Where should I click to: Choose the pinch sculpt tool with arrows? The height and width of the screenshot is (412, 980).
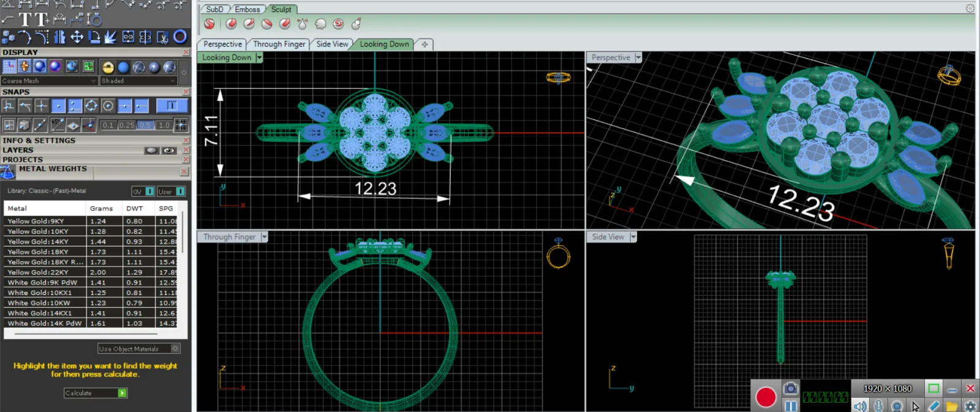pyautogui.click(x=303, y=24)
